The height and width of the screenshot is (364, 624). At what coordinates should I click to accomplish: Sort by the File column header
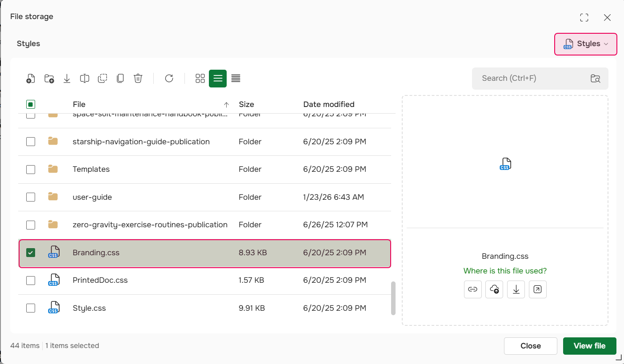79,105
